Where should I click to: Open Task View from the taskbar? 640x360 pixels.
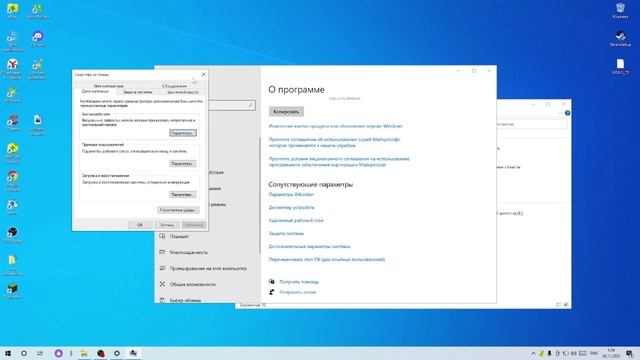click(40, 353)
